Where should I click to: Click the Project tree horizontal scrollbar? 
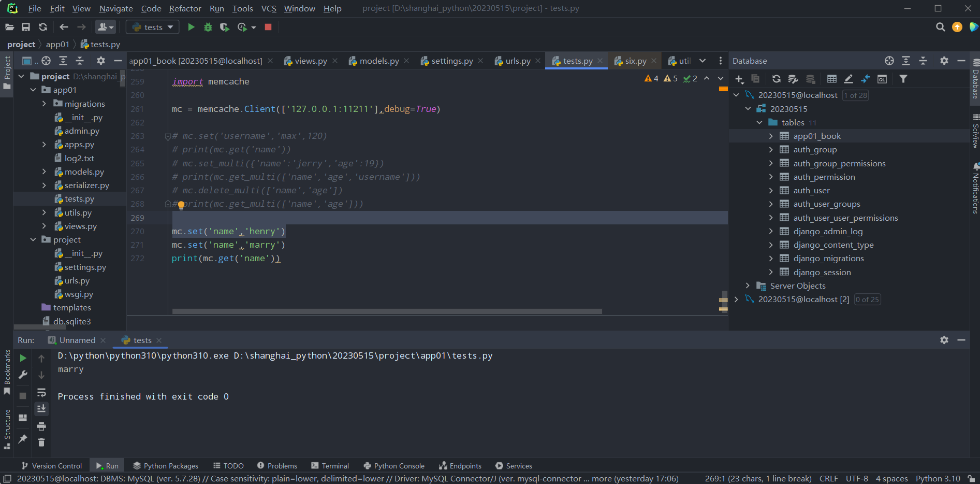click(x=40, y=327)
